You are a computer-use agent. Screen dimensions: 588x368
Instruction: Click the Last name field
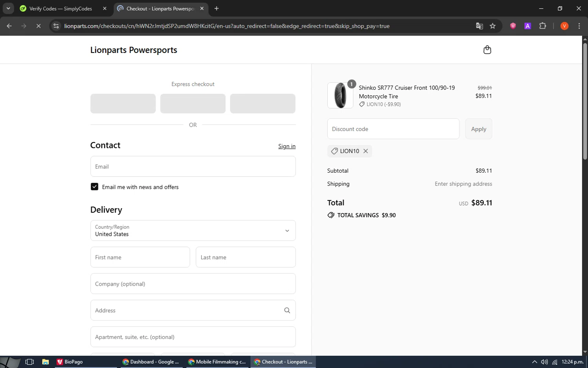pyautogui.click(x=246, y=257)
